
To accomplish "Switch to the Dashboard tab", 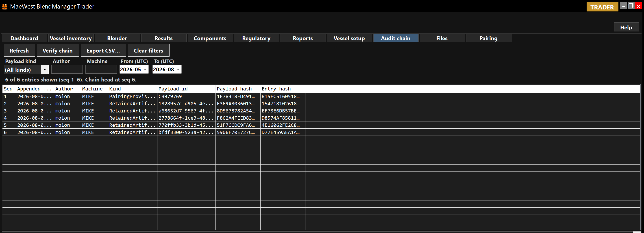I will tap(24, 38).
